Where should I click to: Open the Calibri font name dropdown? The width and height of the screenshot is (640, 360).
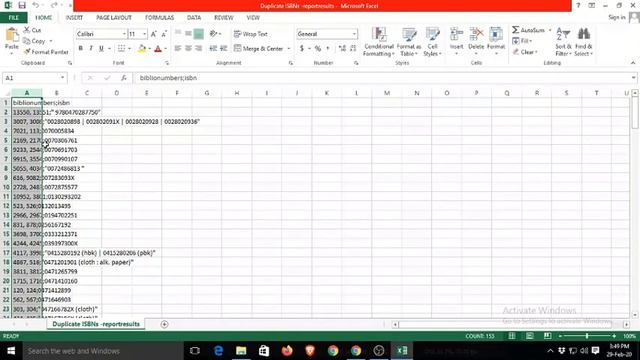[x=124, y=34]
